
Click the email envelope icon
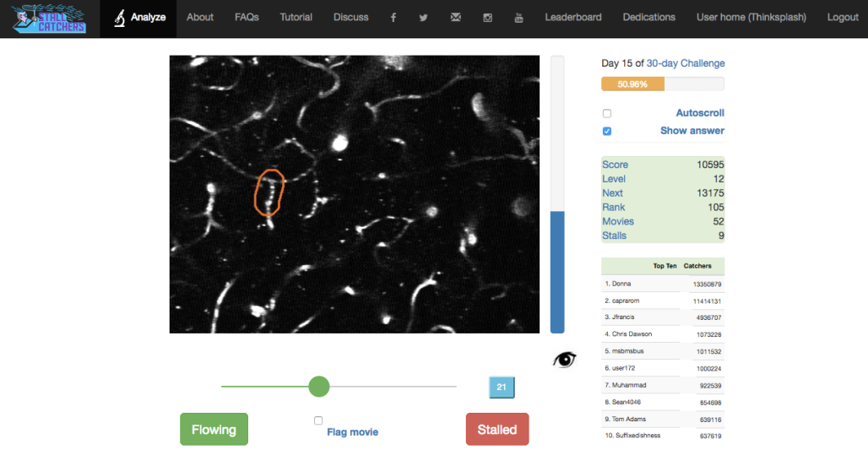point(456,18)
